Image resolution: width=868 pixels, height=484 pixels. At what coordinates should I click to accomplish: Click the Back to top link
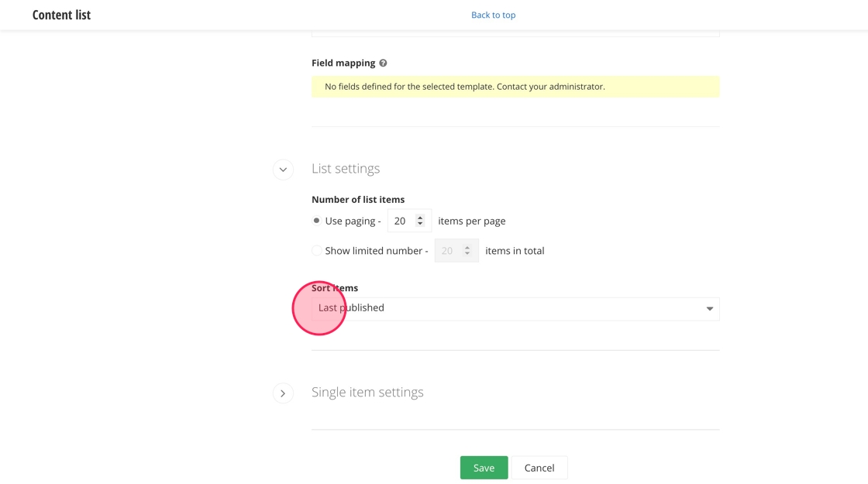pos(493,15)
